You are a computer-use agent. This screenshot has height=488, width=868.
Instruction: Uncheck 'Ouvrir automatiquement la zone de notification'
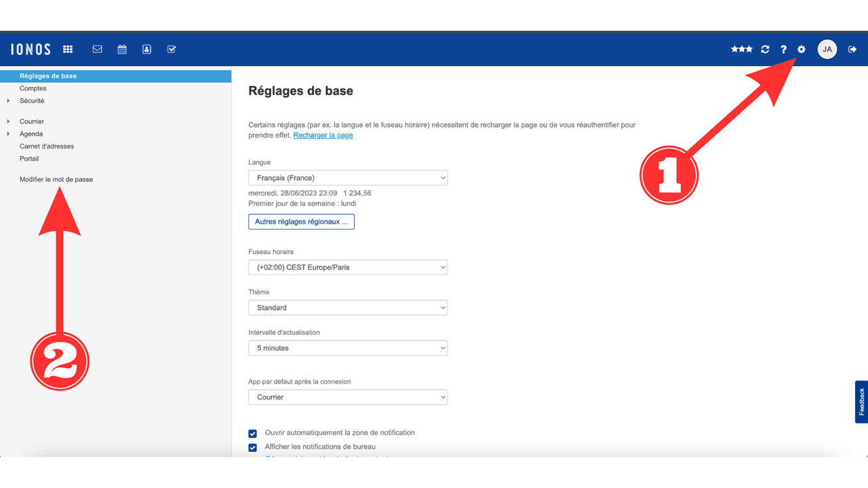point(253,434)
